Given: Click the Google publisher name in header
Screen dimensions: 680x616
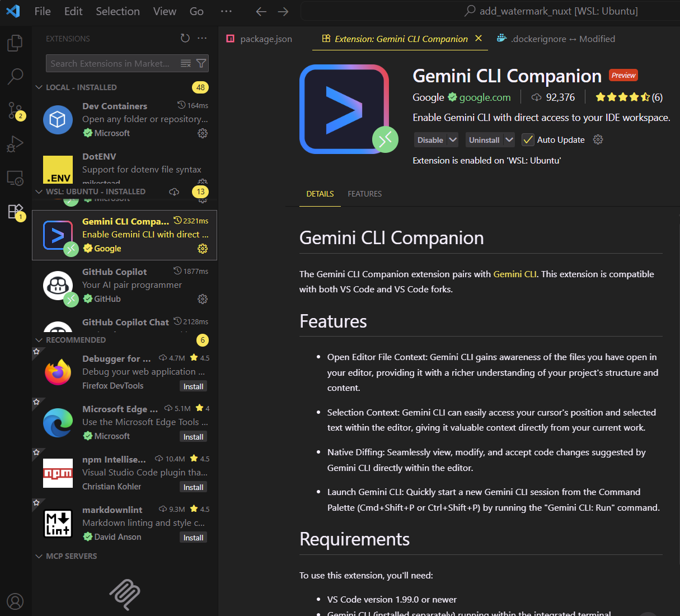Looking at the screenshot, I should pos(428,97).
